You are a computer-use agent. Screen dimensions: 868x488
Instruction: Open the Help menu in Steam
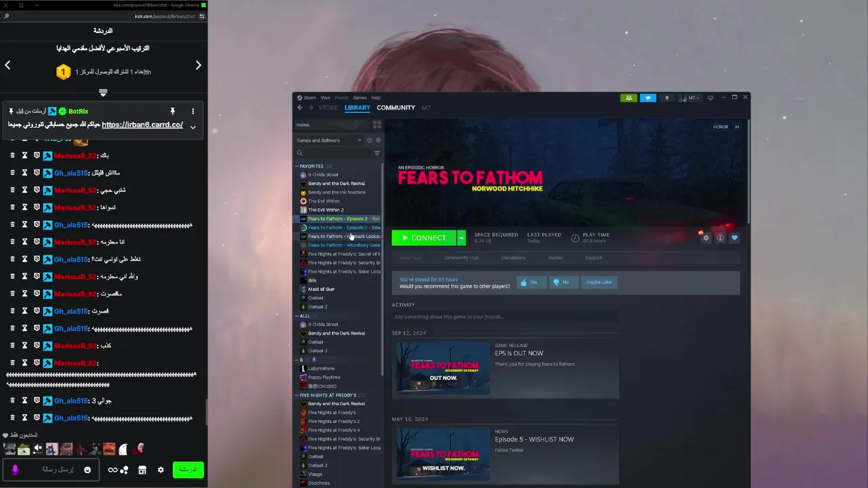tap(376, 98)
